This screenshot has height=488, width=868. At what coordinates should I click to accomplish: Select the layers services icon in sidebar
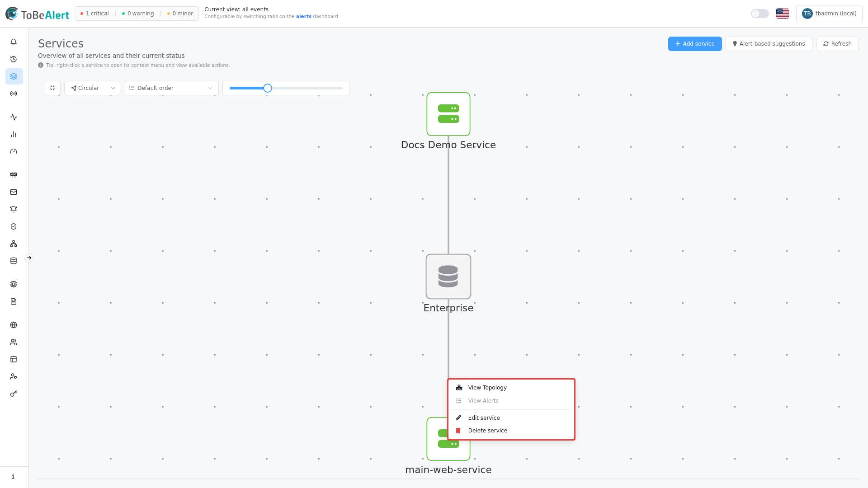(14, 76)
